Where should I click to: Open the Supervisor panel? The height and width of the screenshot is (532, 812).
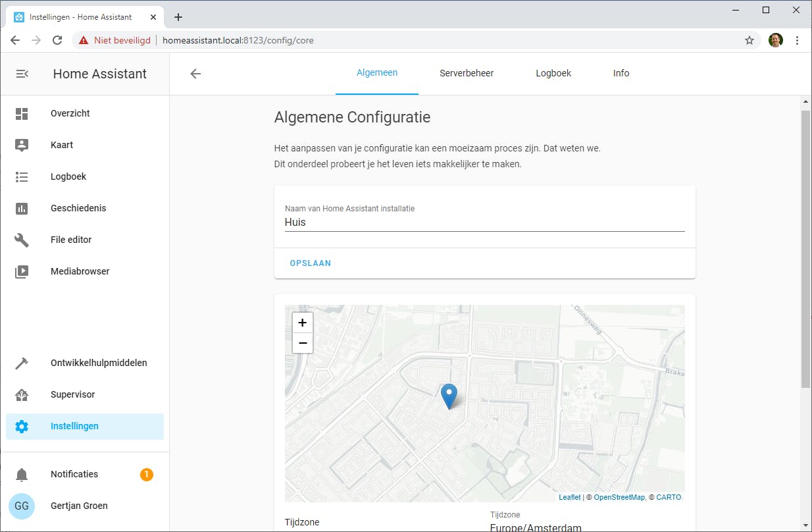pos(72,394)
